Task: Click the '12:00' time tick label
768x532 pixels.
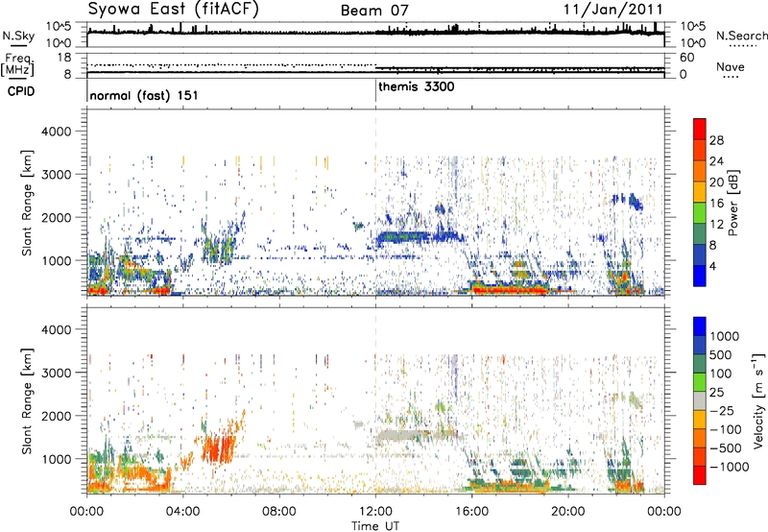Action: click(x=375, y=512)
